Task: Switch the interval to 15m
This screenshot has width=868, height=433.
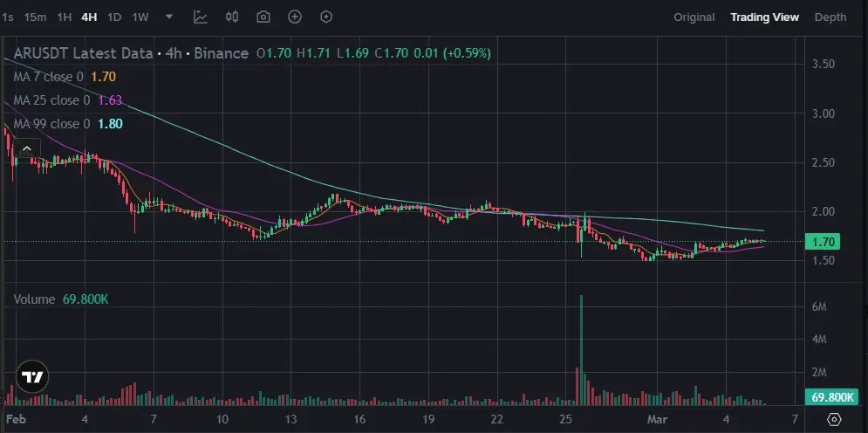Action: click(x=36, y=17)
